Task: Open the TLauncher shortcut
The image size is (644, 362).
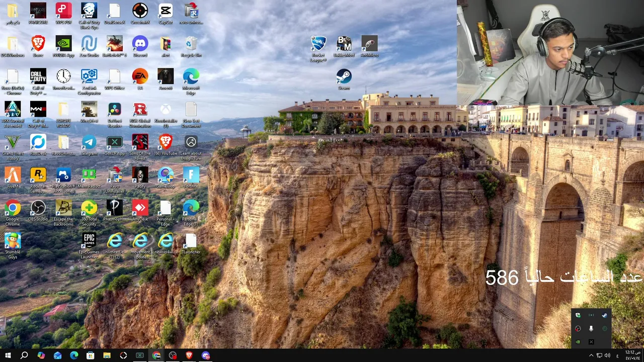Action: tap(191, 243)
